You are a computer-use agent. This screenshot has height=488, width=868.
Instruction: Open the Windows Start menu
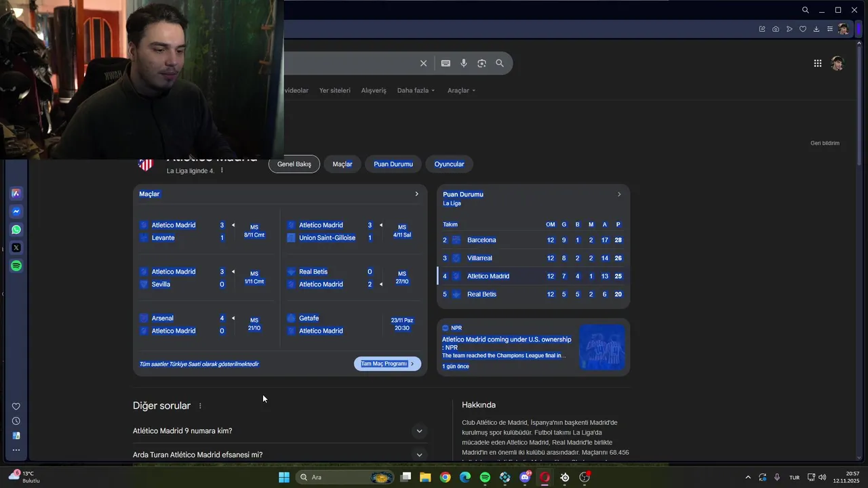(x=284, y=477)
